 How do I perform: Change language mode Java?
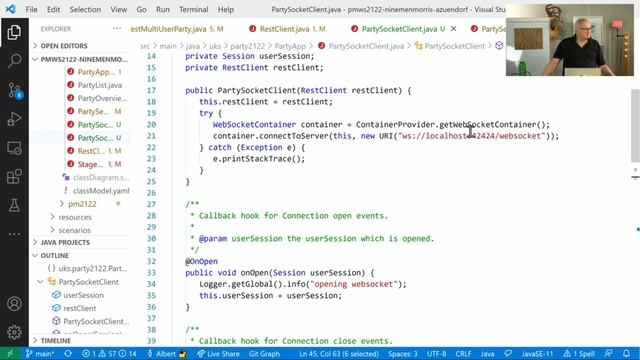[x=487, y=354]
